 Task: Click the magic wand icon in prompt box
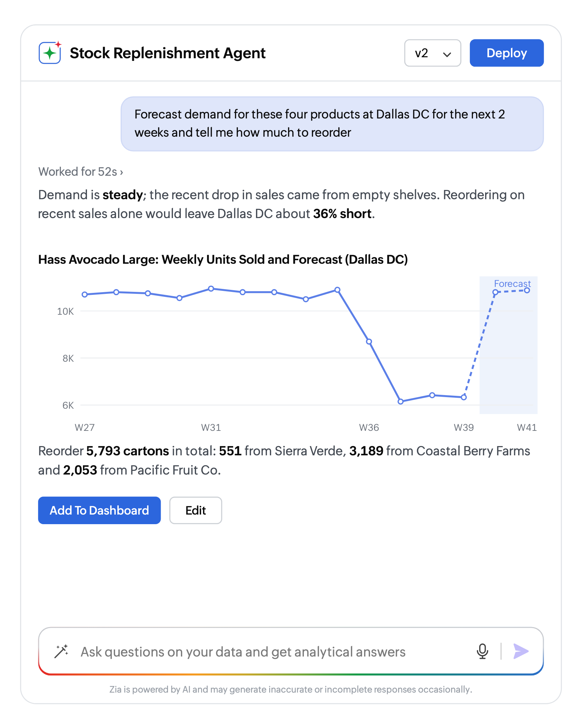coord(61,651)
